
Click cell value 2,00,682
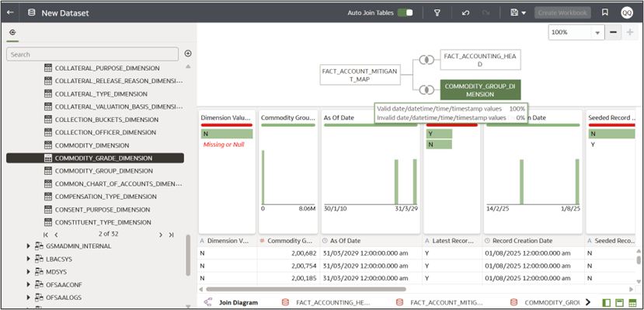pos(305,253)
